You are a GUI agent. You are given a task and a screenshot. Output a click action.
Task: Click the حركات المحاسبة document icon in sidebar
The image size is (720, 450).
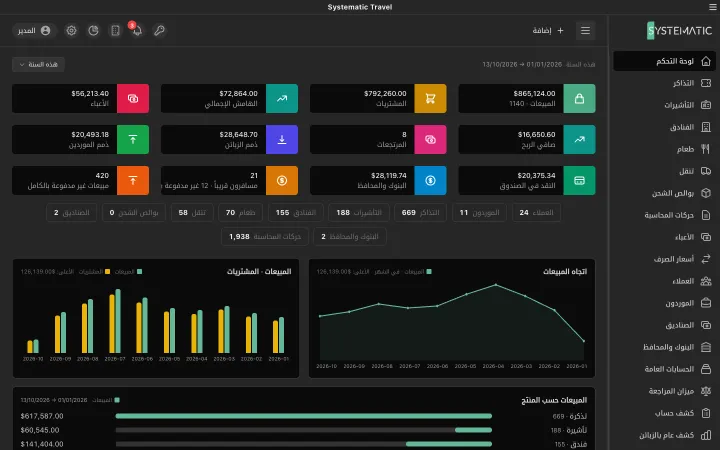(706, 215)
